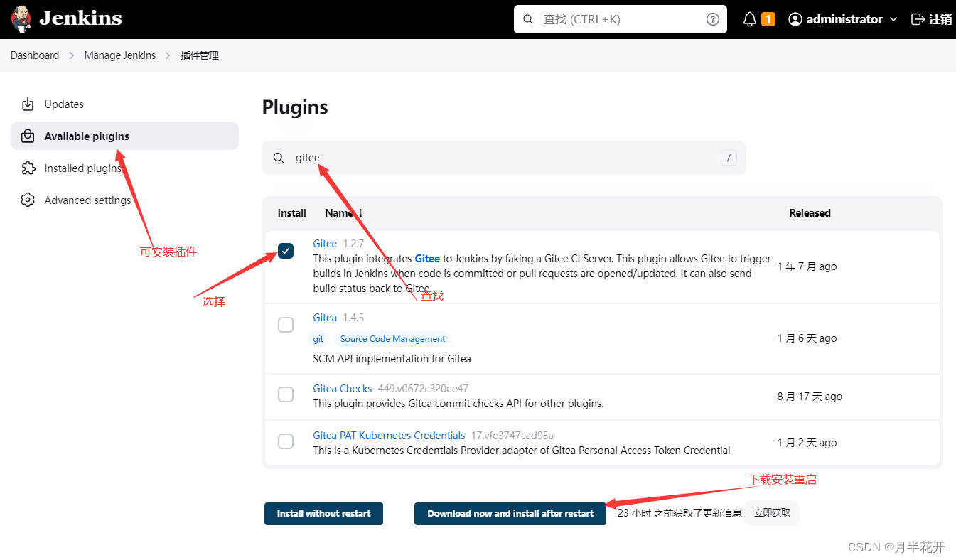
Task: Click the Jenkins title text in header
Action: tap(80, 18)
